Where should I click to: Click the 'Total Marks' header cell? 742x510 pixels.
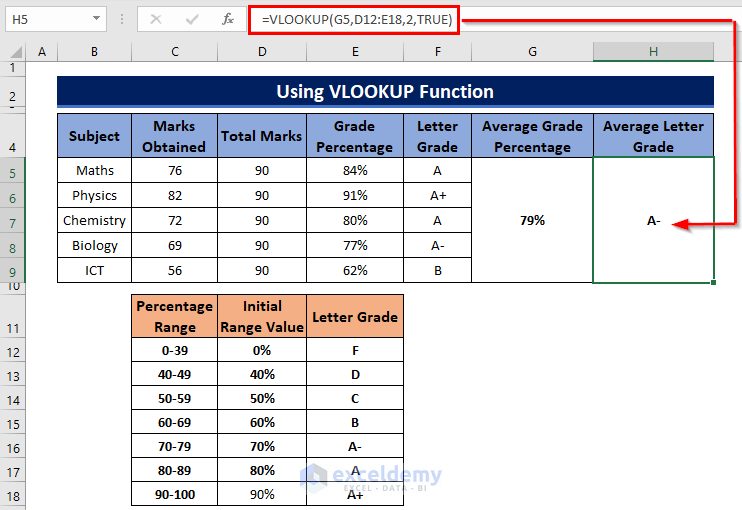[262, 136]
